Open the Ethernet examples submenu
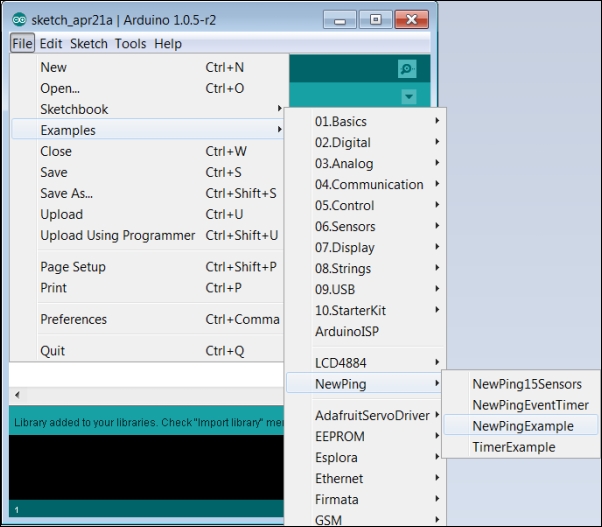The height and width of the screenshot is (527, 602). pyautogui.click(x=366, y=478)
